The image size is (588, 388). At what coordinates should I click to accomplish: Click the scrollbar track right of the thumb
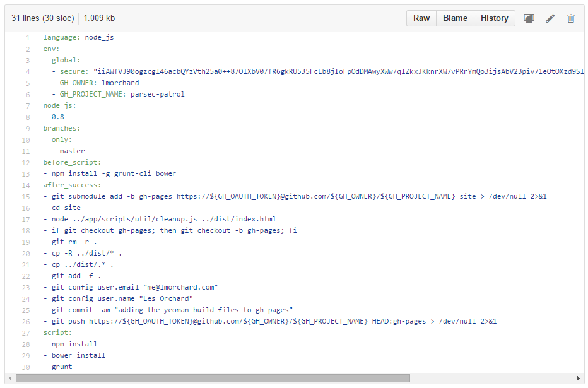492,379
